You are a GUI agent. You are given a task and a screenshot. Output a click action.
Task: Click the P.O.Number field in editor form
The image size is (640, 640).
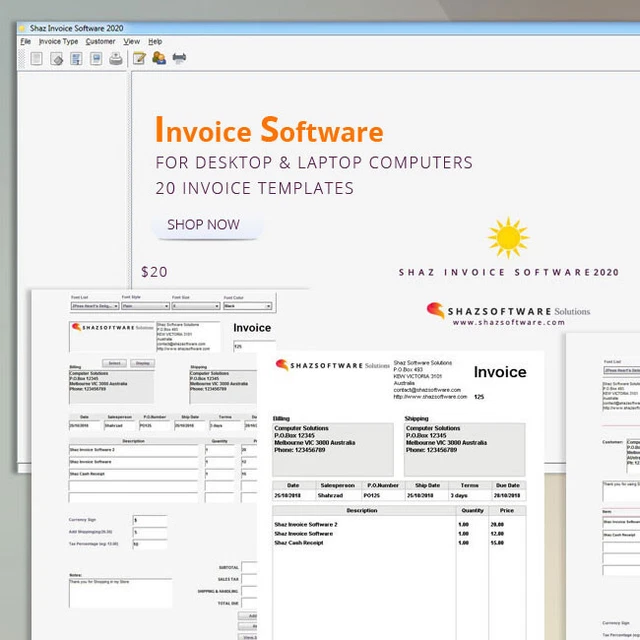point(155,425)
